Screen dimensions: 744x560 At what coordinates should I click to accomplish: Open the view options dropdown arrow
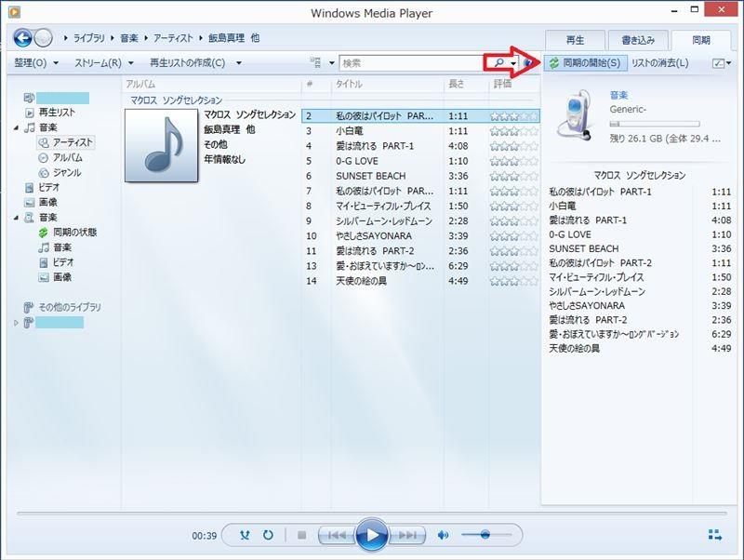point(332,62)
